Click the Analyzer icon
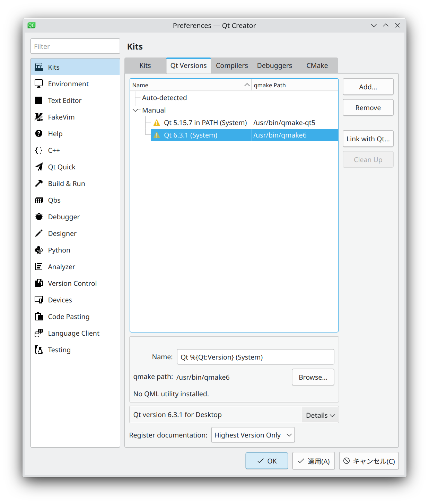Image resolution: width=429 pixels, height=504 pixels. coord(39,266)
